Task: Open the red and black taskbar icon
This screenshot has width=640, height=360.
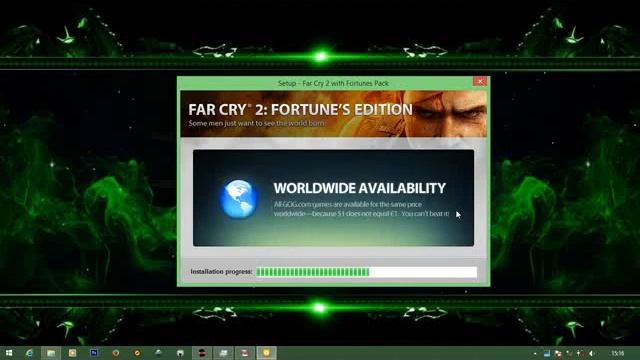Action: 202,353
